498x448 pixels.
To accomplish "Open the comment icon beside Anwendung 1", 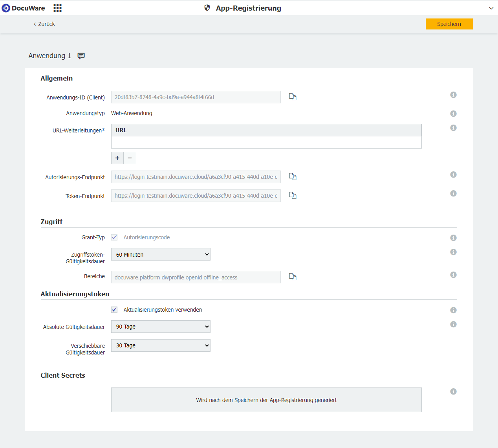I will [81, 56].
